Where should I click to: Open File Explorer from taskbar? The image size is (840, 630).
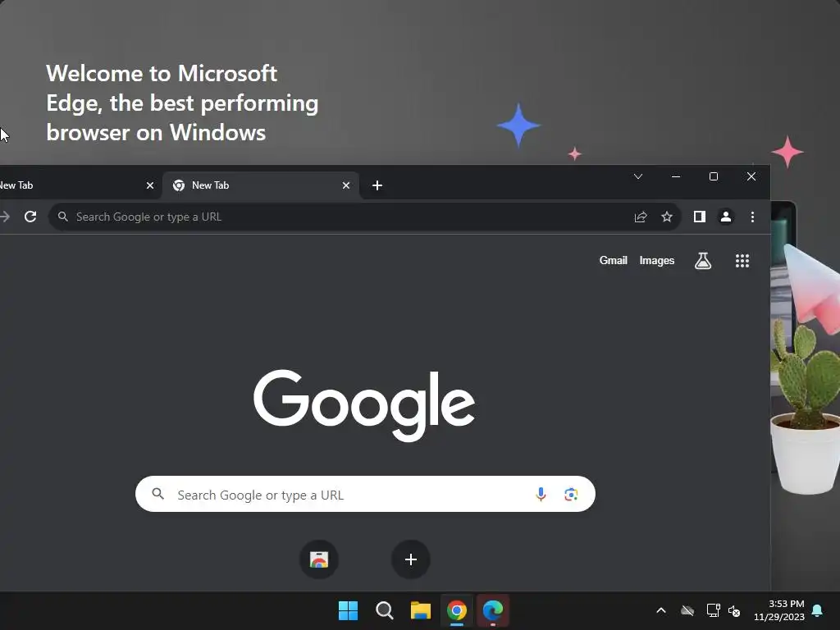pyautogui.click(x=421, y=610)
